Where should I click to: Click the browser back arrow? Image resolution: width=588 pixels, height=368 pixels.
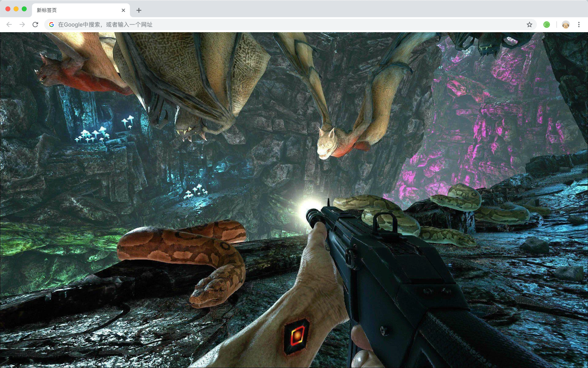click(9, 24)
